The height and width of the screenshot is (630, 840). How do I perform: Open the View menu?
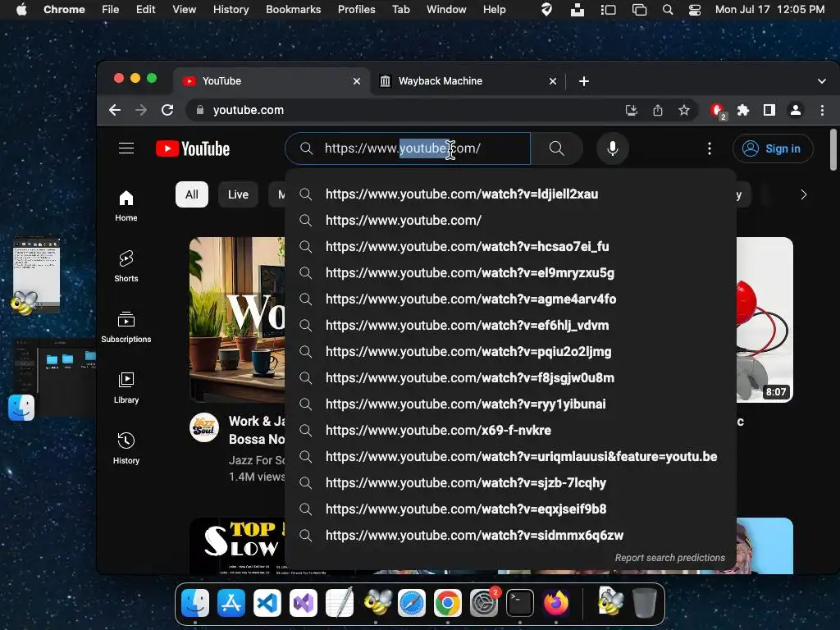click(x=184, y=10)
